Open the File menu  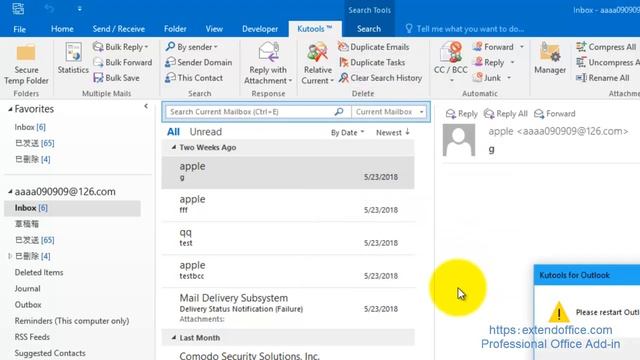coord(20,29)
